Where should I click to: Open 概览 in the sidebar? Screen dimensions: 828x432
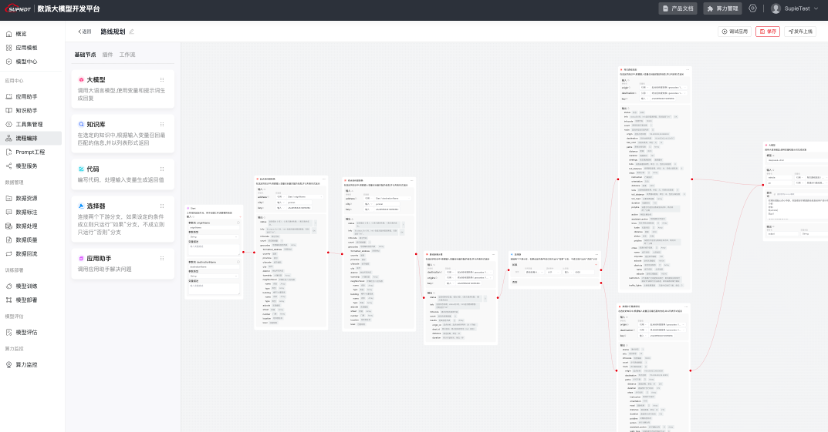(x=21, y=34)
